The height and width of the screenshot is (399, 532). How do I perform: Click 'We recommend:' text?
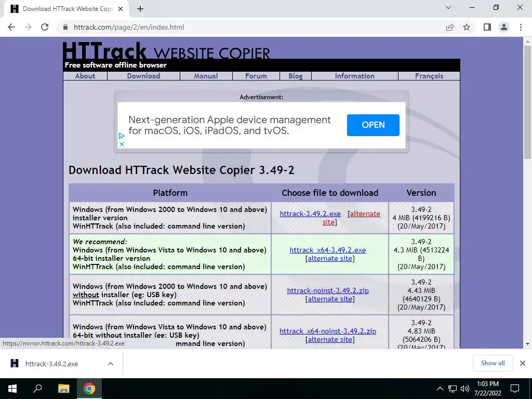pos(100,242)
